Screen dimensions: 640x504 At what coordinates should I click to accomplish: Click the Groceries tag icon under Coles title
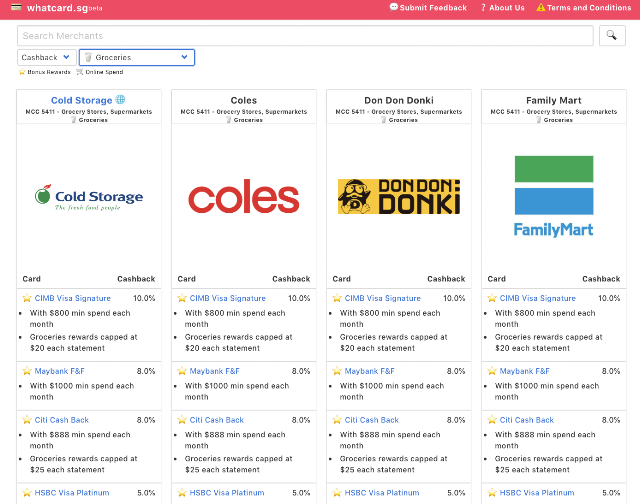(229, 120)
